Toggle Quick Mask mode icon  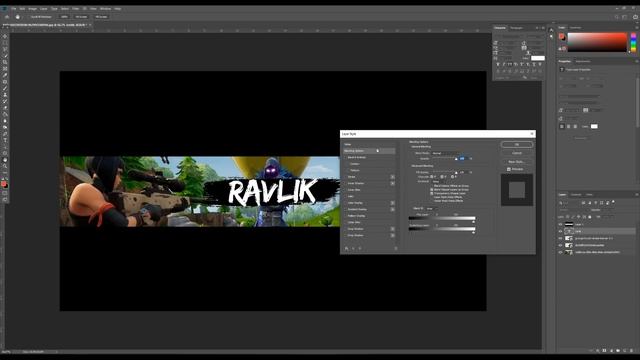5,193
